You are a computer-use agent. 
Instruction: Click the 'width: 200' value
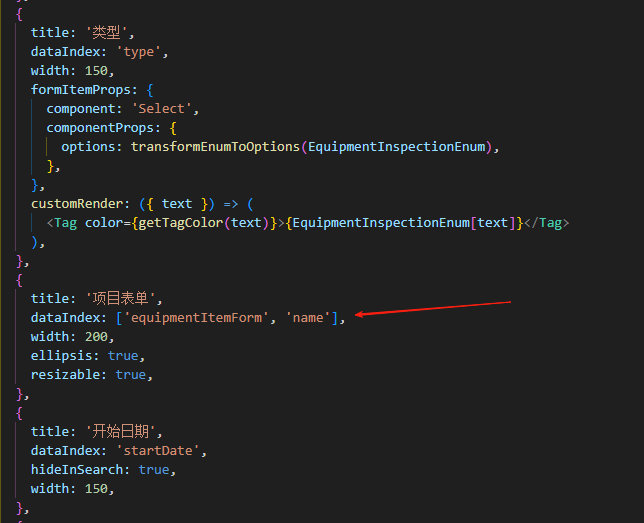(96, 337)
